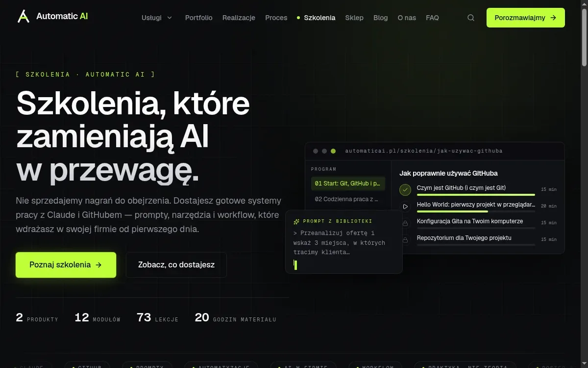588x368 pixels.
Task: Open the Sklep menu item
Action: click(354, 18)
